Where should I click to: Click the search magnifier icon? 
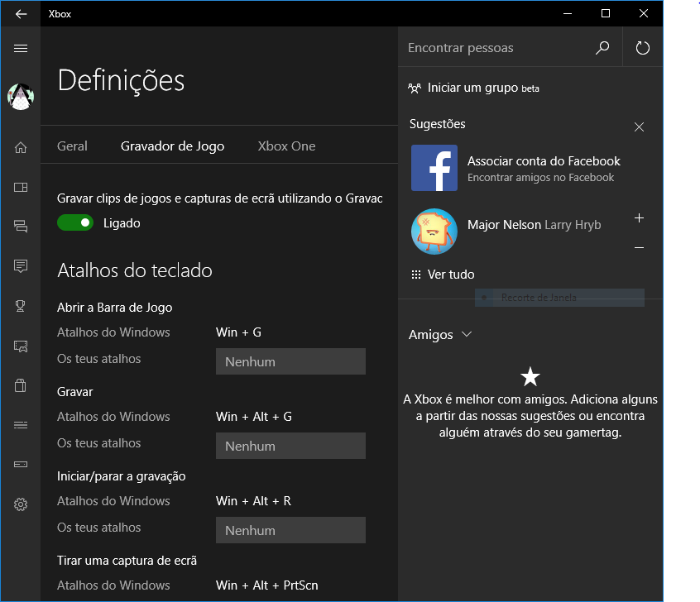[x=602, y=48]
